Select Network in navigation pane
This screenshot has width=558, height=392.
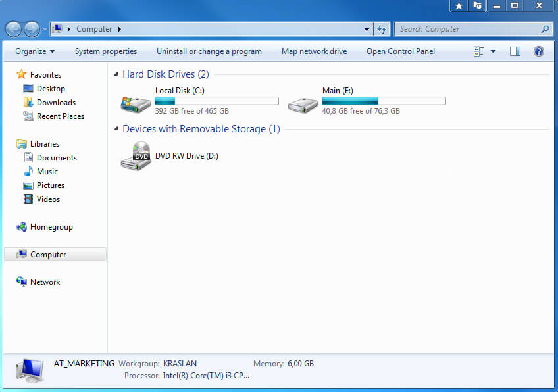tap(45, 282)
